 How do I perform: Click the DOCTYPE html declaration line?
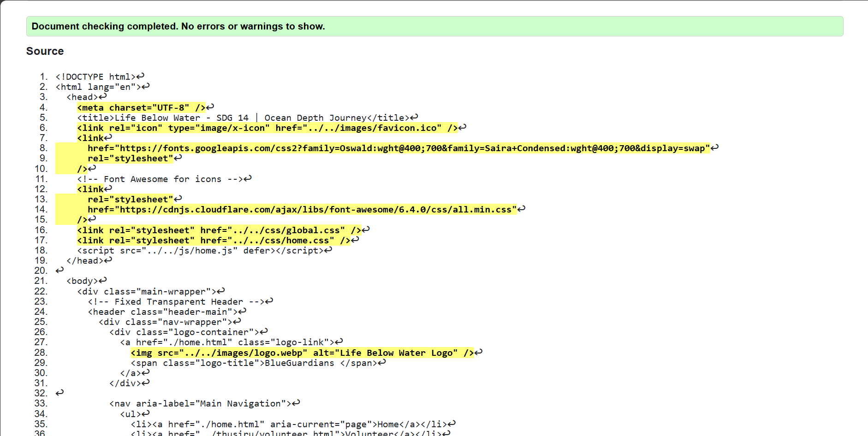[x=95, y=77]
